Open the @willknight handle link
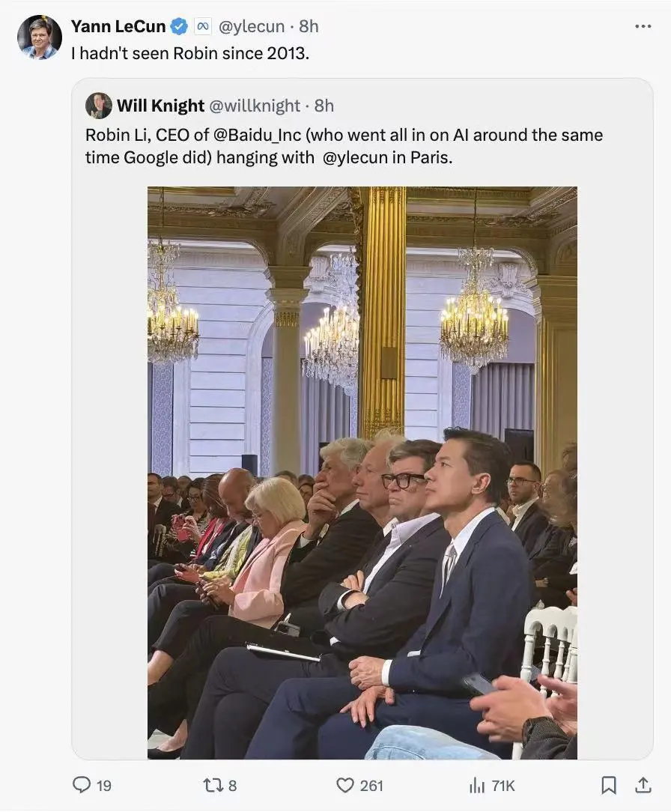This screenshot has width=671, height=812. (x=254, y=106)
